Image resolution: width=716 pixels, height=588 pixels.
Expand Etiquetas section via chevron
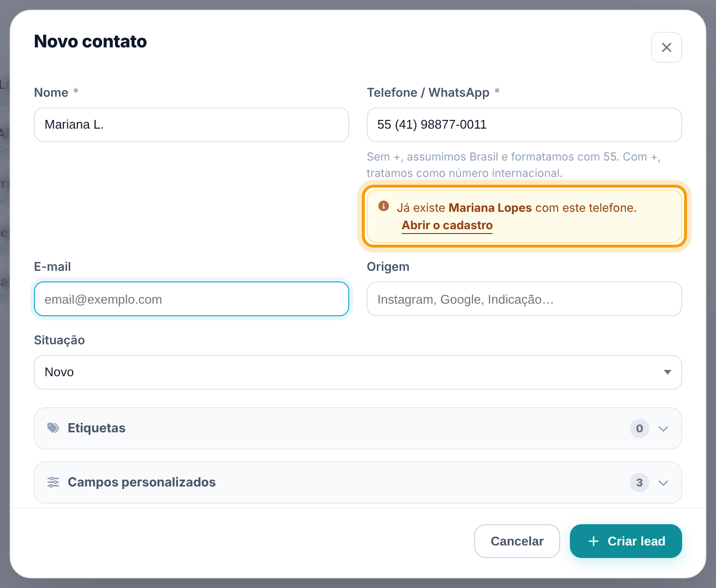point(663,428)
